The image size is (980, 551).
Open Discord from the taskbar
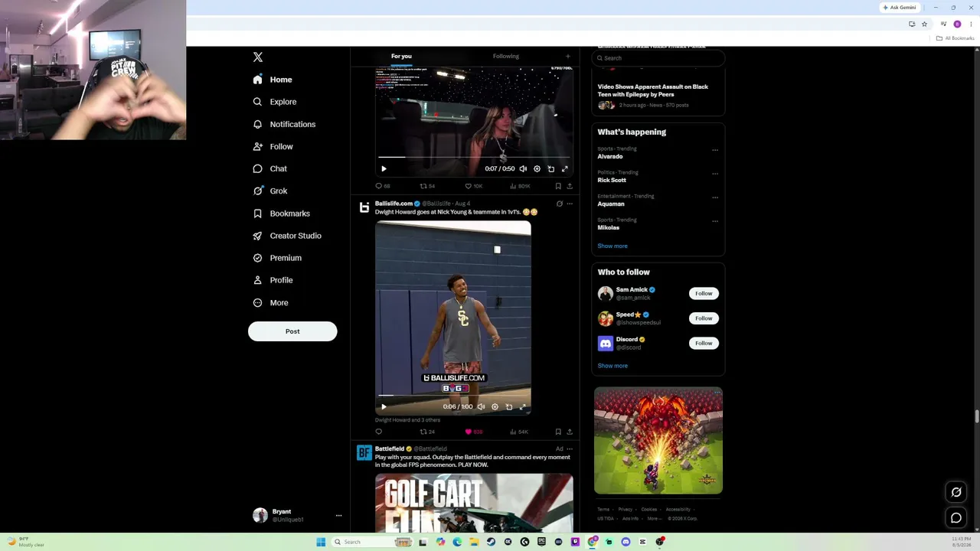point(626,542)
